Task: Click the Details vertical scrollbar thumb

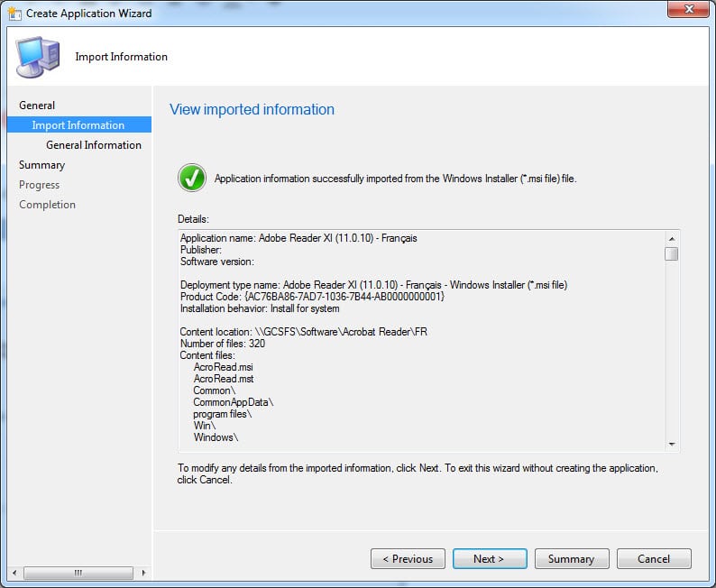Action: coord(672,253)
